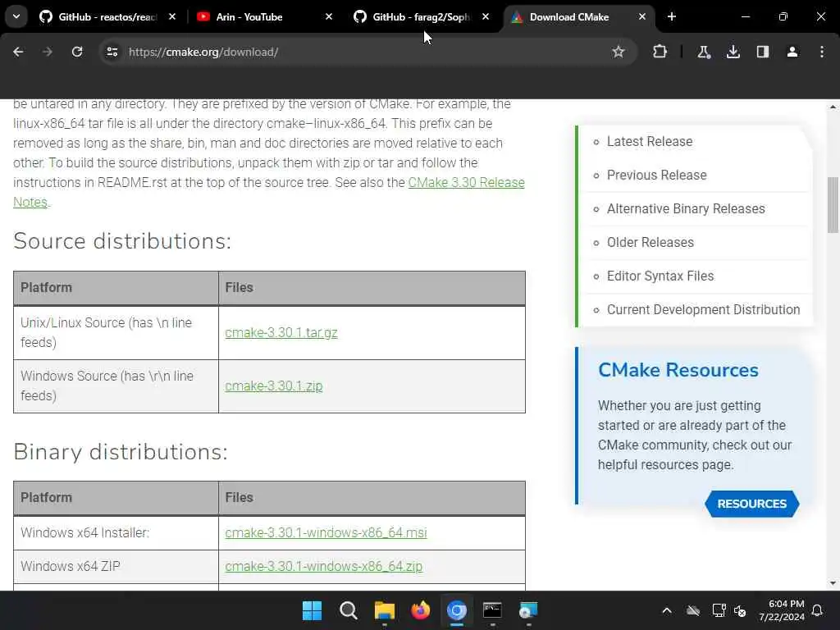The height and width of the screenshot is (630, 840).
Task: Reload the CMake download page
Action: click(77, 52)
